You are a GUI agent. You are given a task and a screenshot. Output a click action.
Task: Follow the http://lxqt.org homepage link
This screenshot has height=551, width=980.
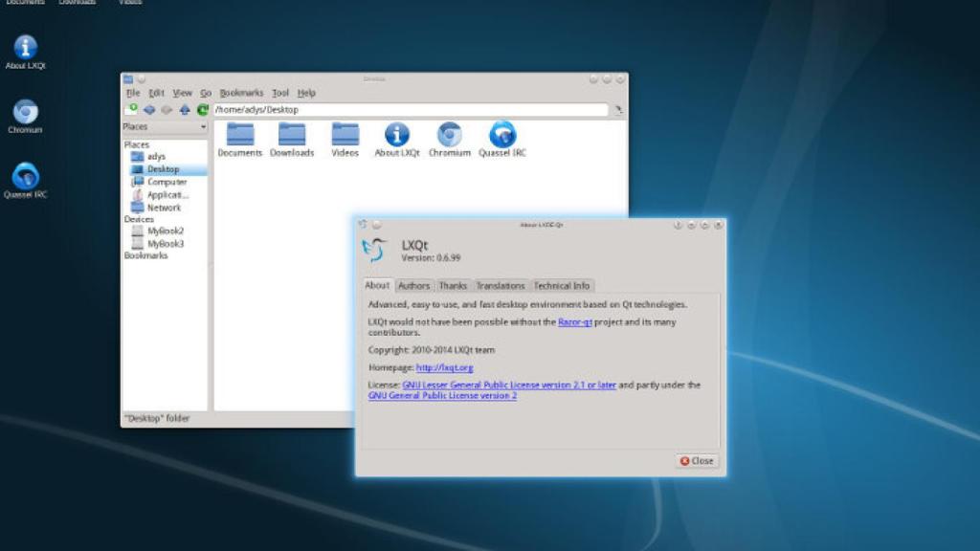444,367
